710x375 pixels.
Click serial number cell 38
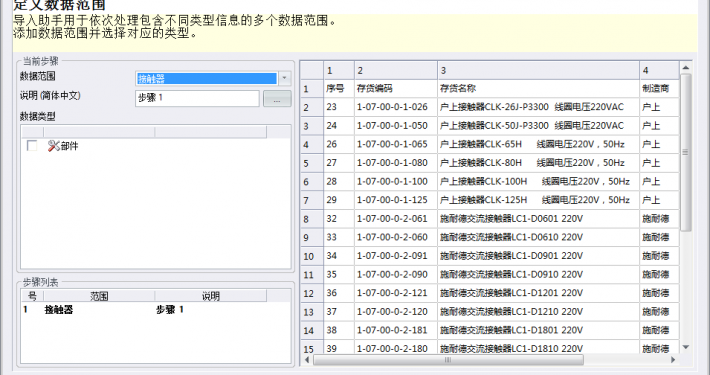tap(339, 330)
